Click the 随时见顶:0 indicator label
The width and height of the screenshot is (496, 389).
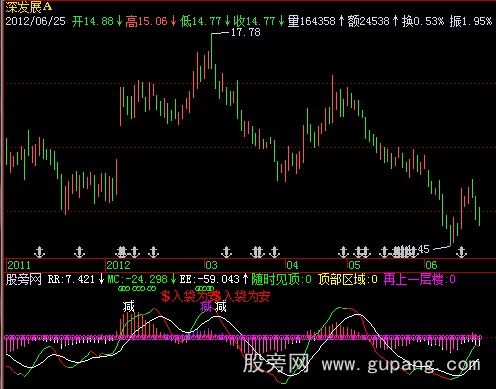point(282,279)
